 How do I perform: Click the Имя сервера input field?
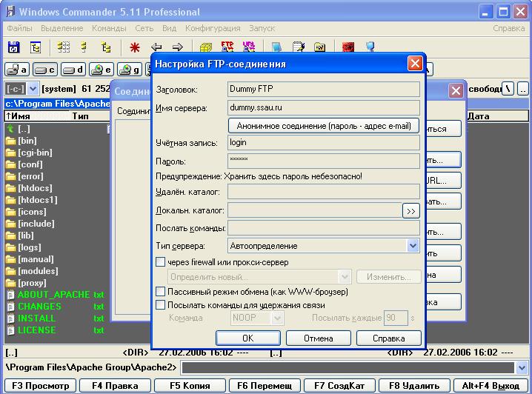pyautogui.click(x=324, y=108)
